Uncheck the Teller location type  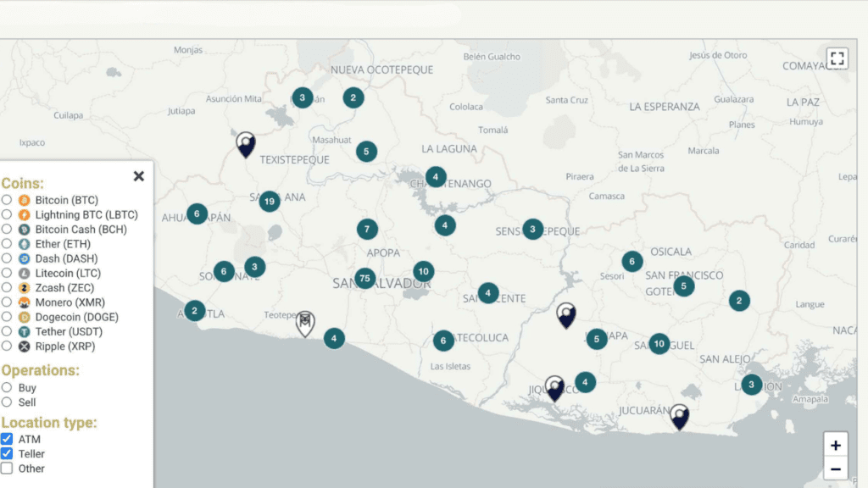(x=7, y=454)
